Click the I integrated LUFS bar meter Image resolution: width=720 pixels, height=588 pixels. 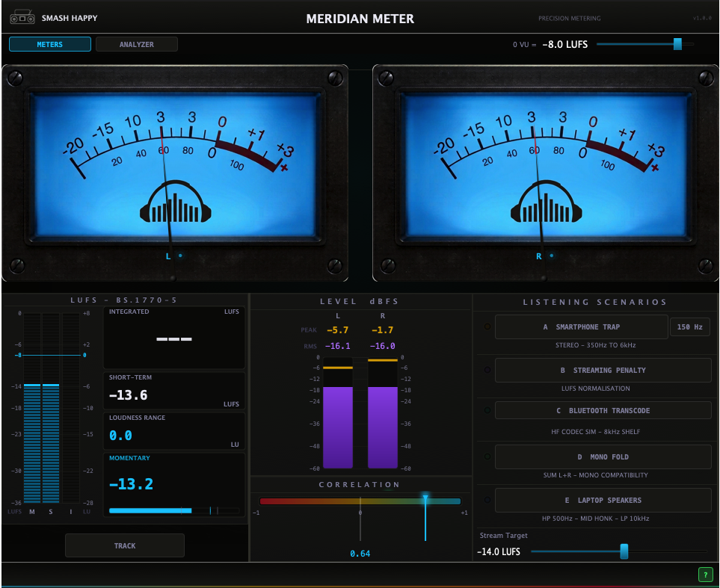pyautogui.click(x=71, y=408)
